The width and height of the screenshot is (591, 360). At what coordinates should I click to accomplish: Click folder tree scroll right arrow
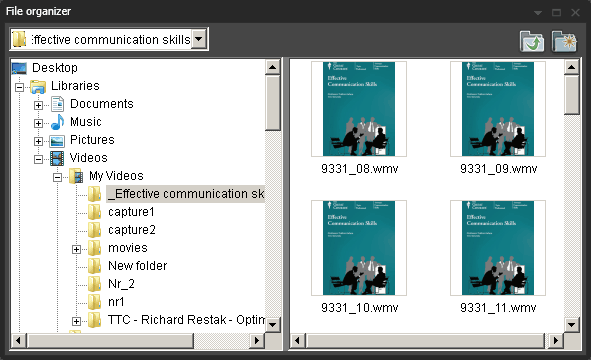[x=257, y=341]
